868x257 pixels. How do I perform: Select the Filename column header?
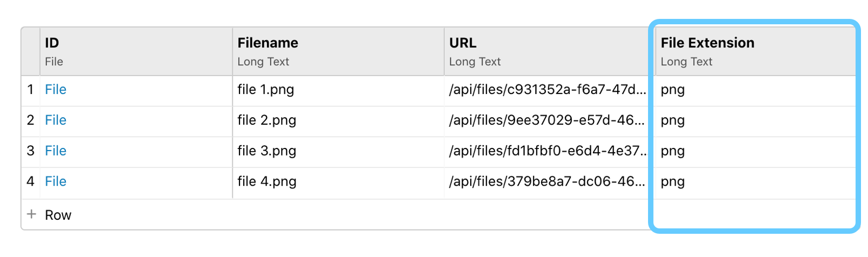338,51
